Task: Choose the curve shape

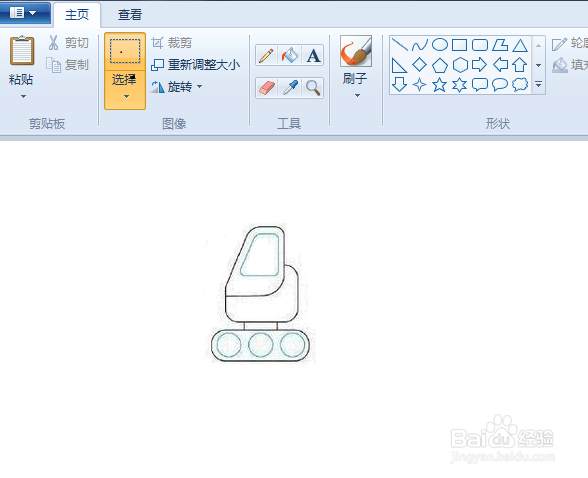Action: click(420, 45)
